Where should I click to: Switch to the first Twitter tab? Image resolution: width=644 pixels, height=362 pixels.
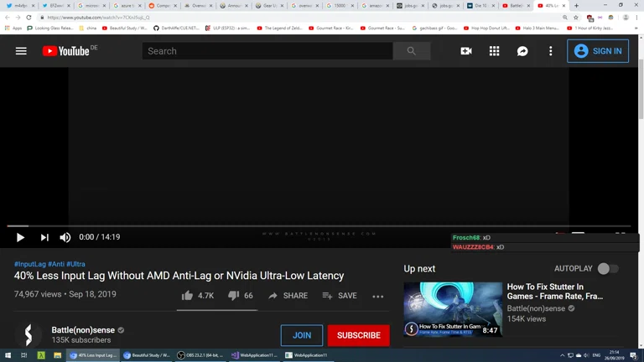(20, 6)
